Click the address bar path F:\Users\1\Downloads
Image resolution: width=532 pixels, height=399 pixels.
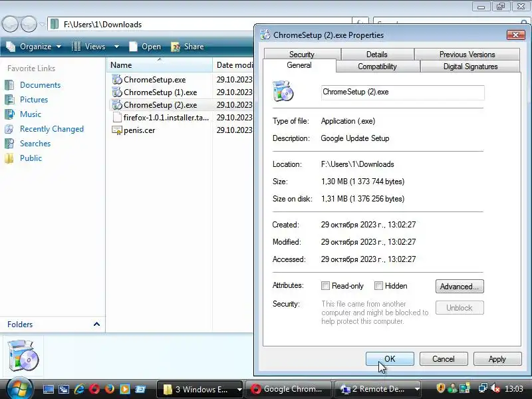[x=103, y=25]
